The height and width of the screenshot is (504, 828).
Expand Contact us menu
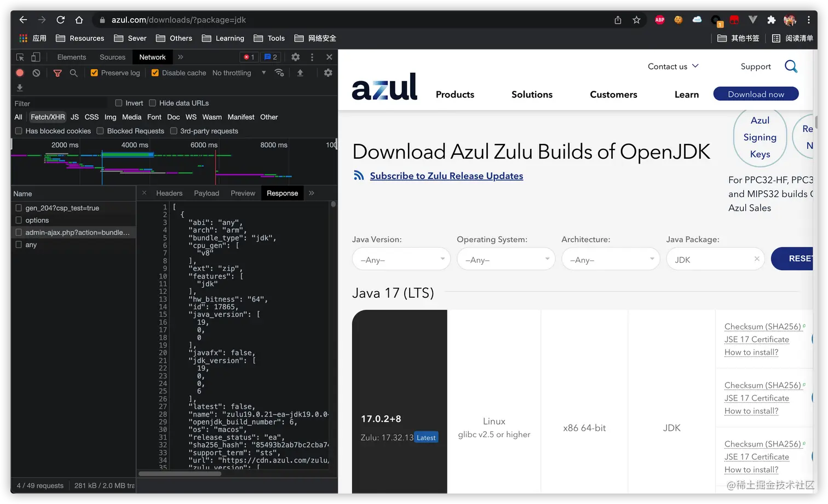[673, 66]
